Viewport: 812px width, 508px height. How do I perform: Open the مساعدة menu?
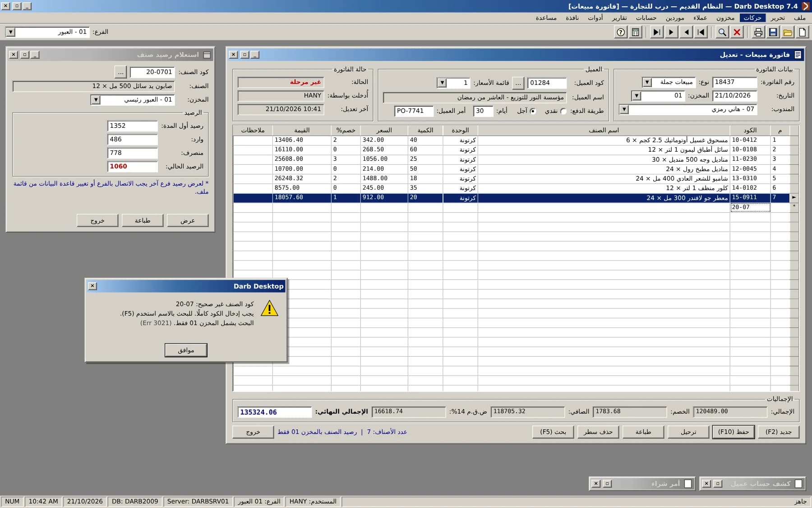[546, 18]
